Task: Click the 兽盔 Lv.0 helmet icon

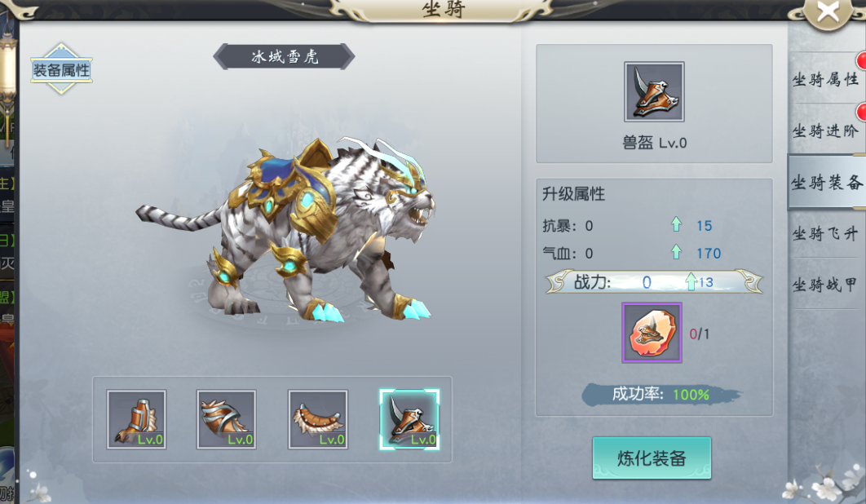Action: click(654, 91)
